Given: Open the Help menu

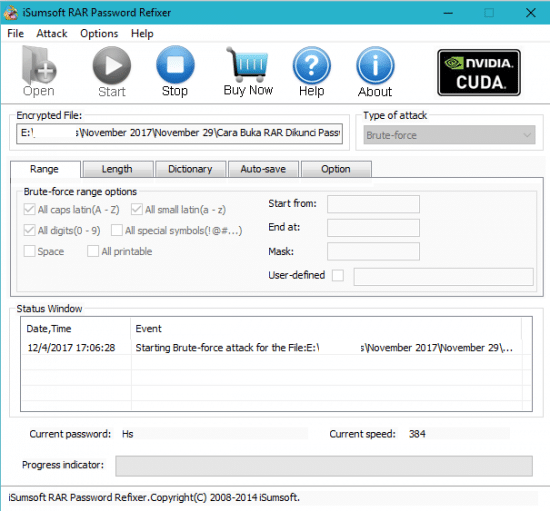Looking at the screenshot, I should coord(142,33).
